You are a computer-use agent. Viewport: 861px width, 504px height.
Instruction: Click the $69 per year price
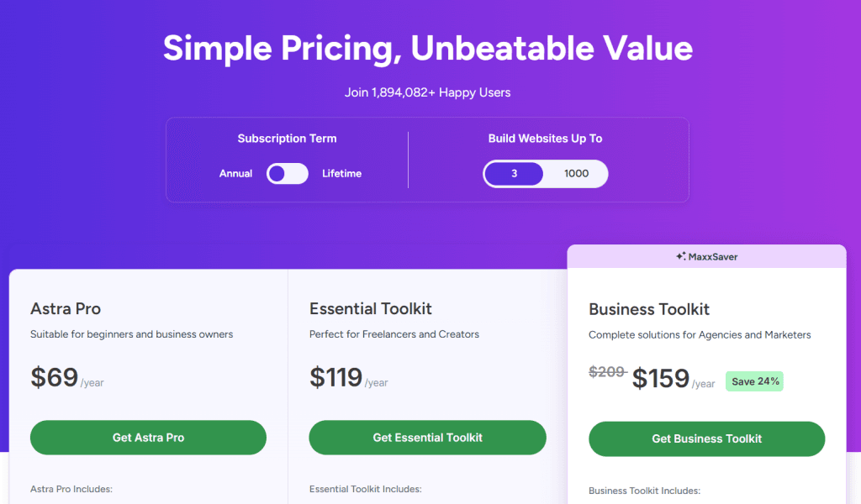click(55, 378)
